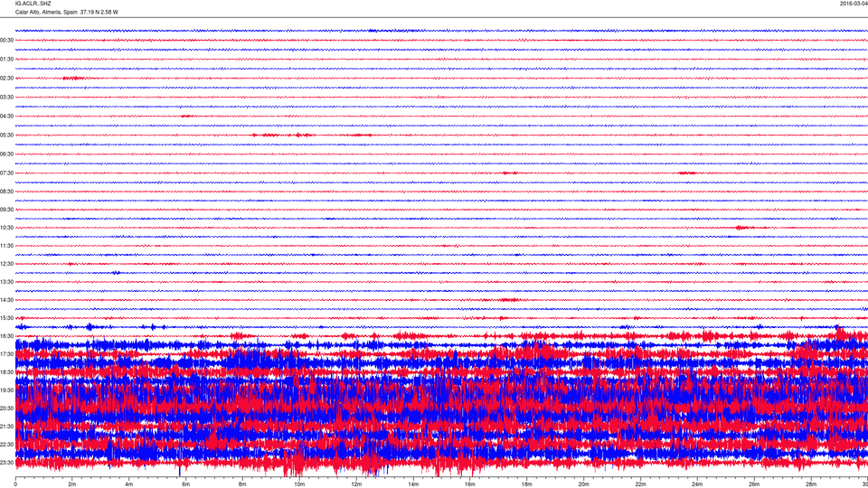Select the 09:30 time label
868x488 pixels.
click(x=6, y=210)
